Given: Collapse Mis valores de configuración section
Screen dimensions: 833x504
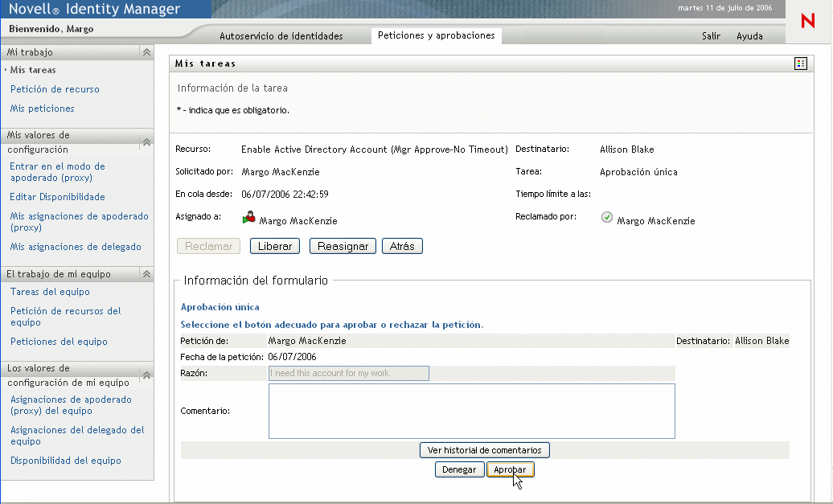Looking at the screenshot, I should tap(146, 142).
